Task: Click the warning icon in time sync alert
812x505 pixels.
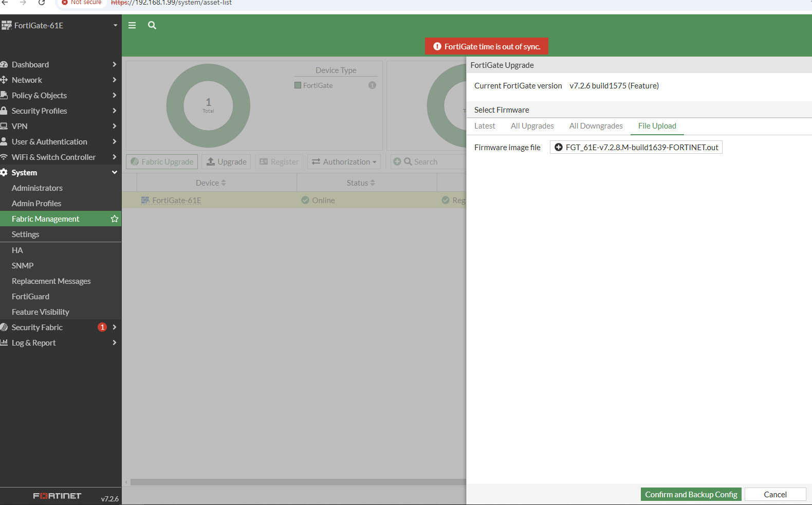Action: coord(437,46)
